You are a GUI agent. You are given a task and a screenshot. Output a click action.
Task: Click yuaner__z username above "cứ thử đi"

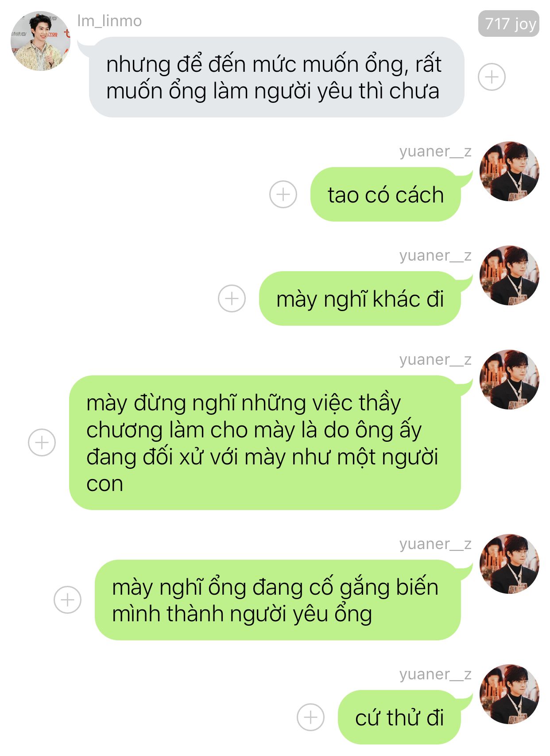click(435, 674)
